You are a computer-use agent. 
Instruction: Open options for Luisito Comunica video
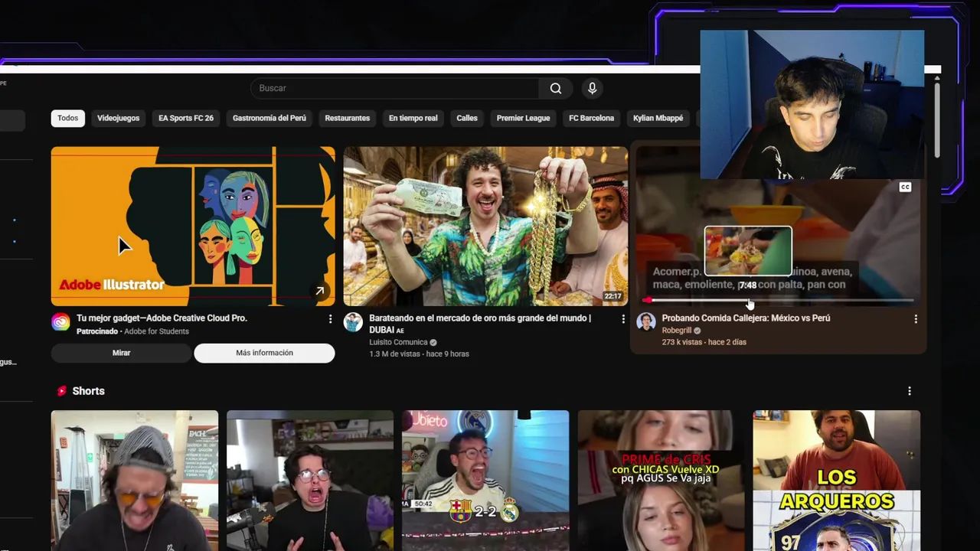622,318
